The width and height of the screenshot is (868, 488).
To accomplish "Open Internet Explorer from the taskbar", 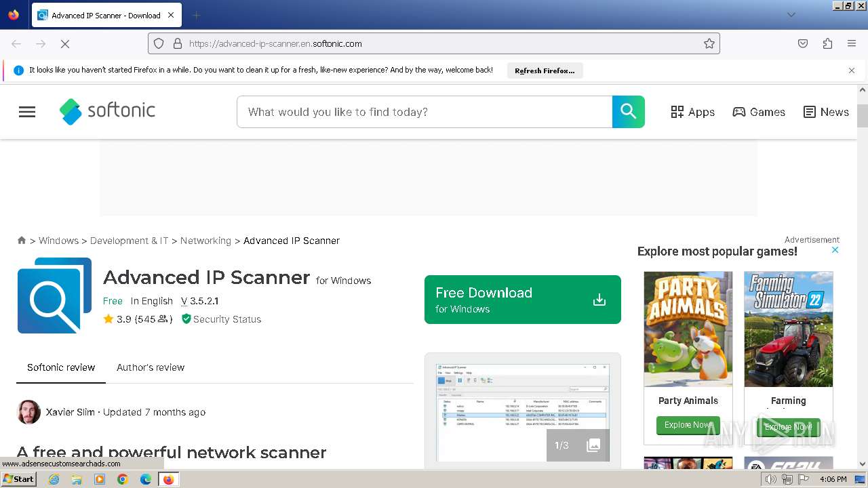I will pos(54,479).
